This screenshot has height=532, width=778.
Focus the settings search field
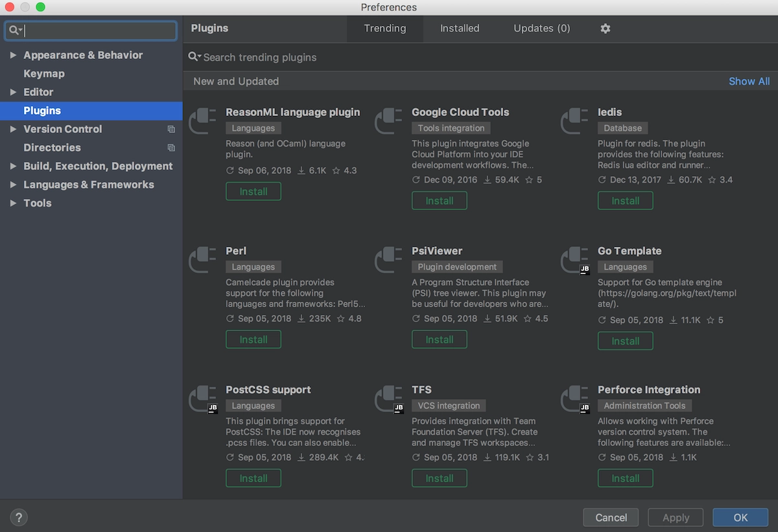click(x=91, y=30)
